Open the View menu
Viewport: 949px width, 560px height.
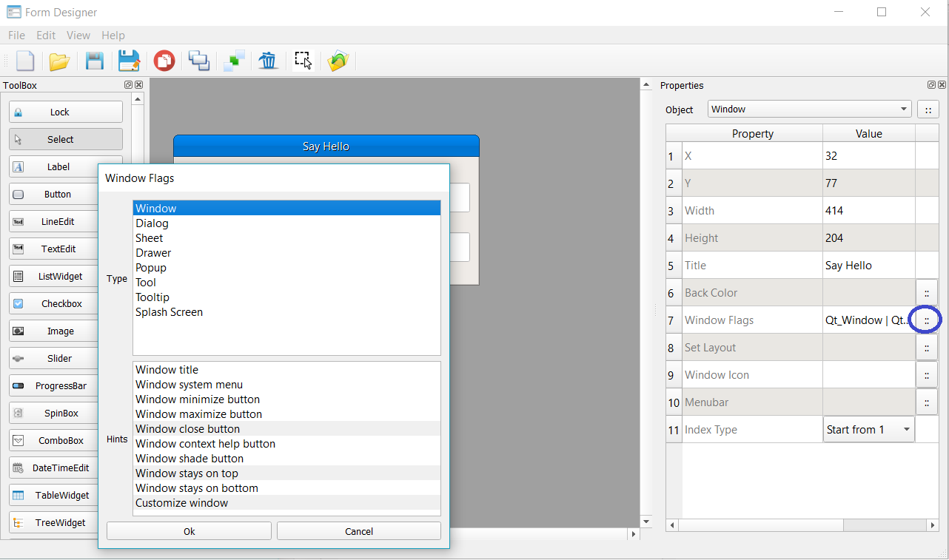pos(78,36)
